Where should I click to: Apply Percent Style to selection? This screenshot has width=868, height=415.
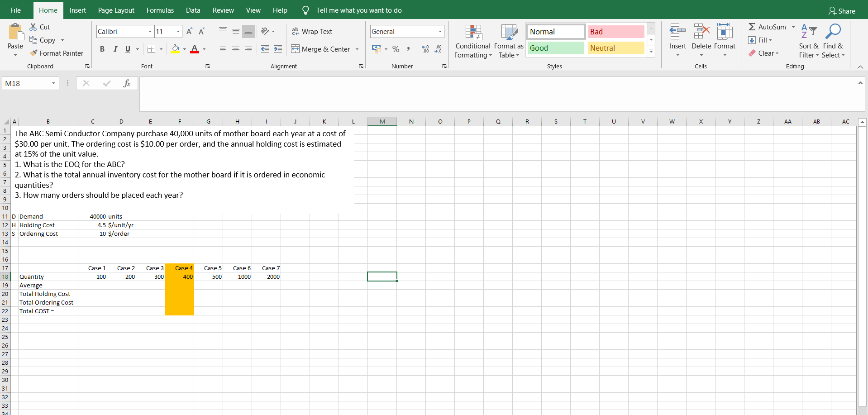[x=396, y=49]
